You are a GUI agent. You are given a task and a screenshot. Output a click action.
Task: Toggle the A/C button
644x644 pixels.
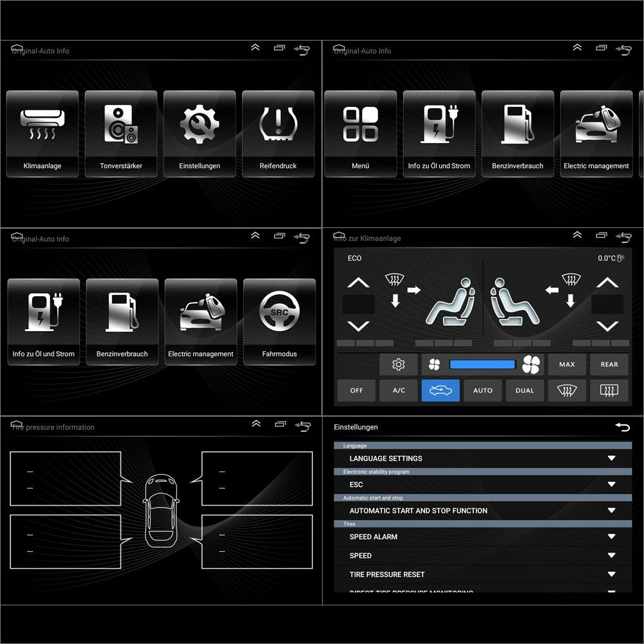399,390
